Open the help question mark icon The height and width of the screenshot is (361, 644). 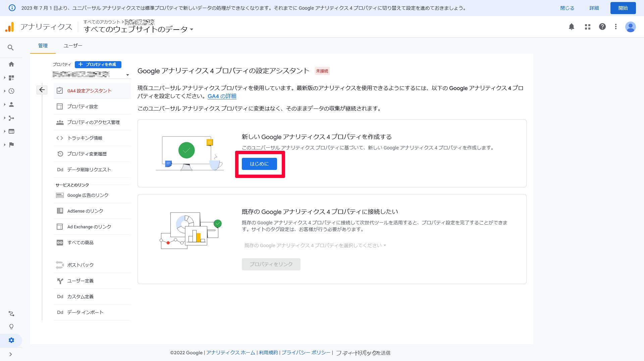click(602, 27)
